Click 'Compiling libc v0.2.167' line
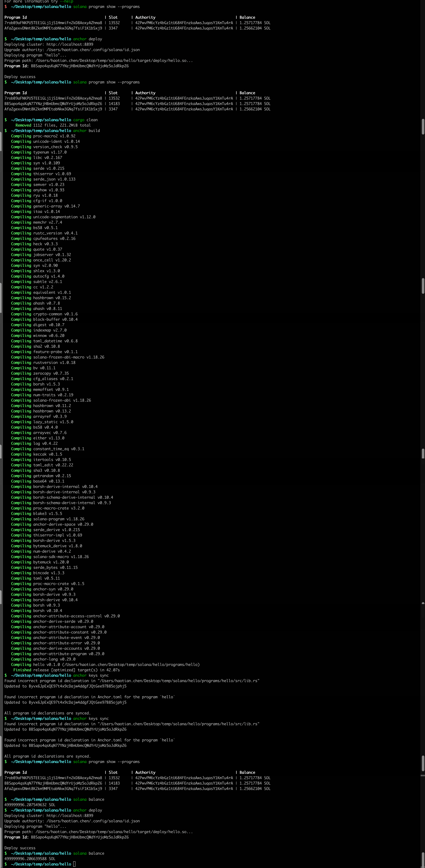The width and height of the screenshot is (425, 868). click(x=36, y=158)
